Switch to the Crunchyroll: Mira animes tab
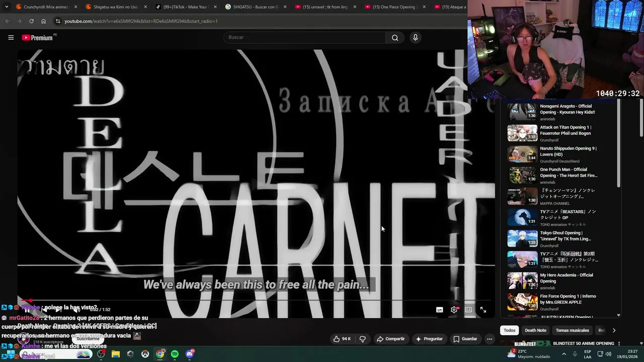Image resolution: width=644 pixels, height=362 pixels. [x=45, y=7]
